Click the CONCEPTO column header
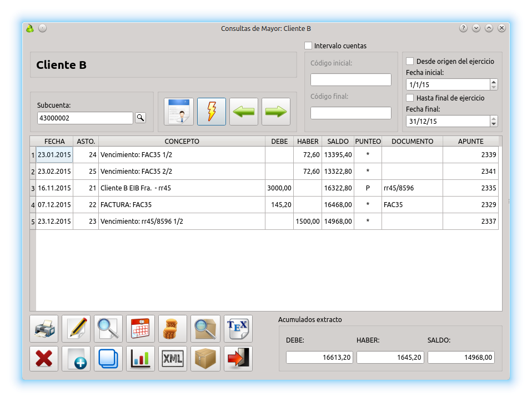The width and height of the screenshot is (532, 402). 182,142
